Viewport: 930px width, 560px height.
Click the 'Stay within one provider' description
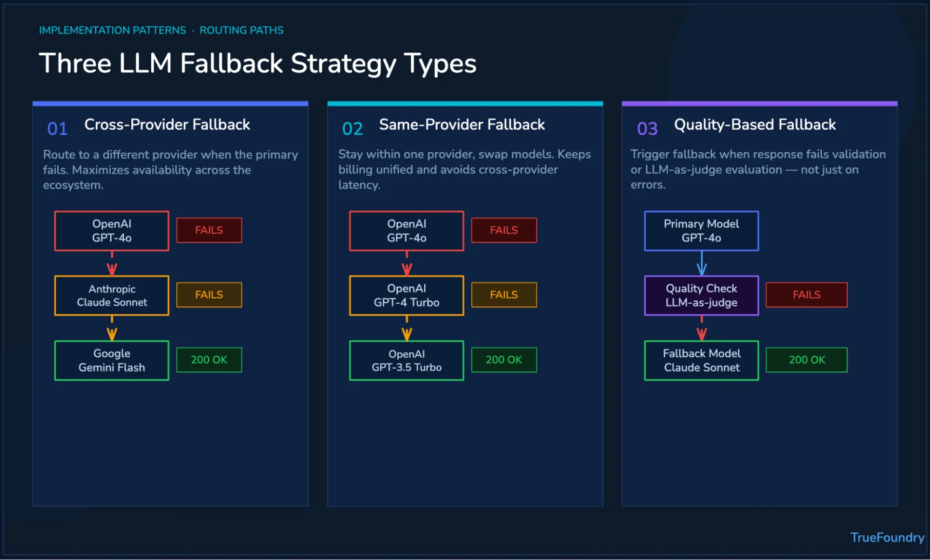point(465,169)
